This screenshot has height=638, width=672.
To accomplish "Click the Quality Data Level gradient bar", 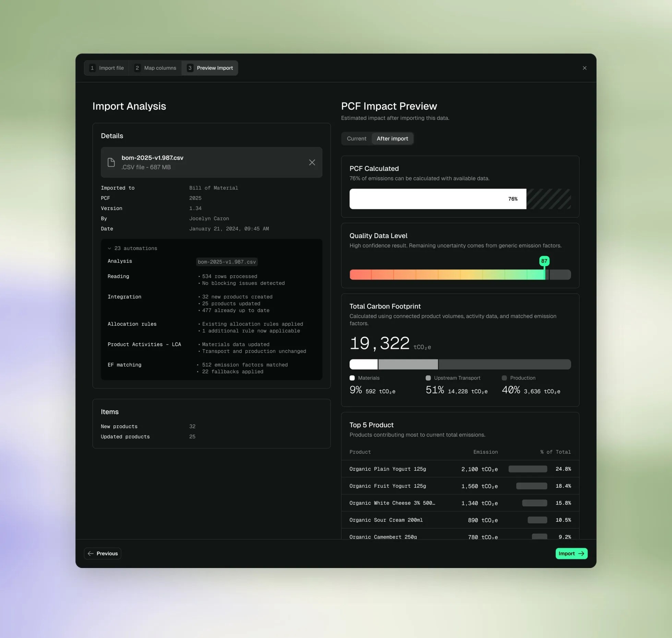I will coord(460,274).
